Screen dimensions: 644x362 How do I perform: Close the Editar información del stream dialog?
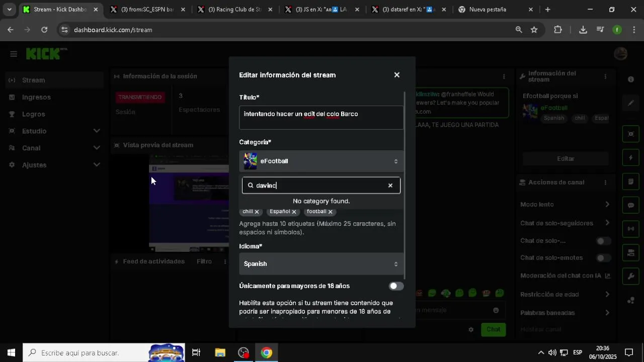pos(397,75)
